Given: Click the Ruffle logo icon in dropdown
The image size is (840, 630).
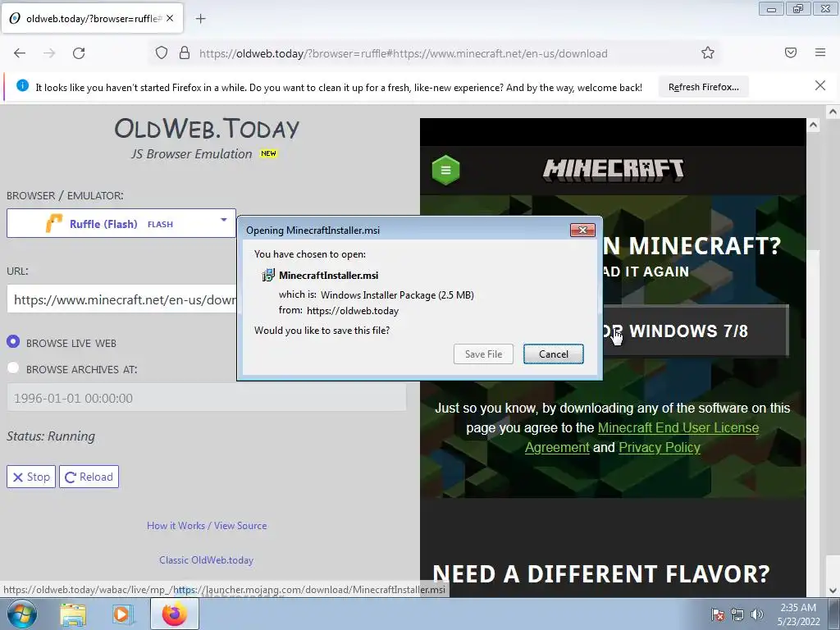Looking at the screenshot, I should point(54,223).
